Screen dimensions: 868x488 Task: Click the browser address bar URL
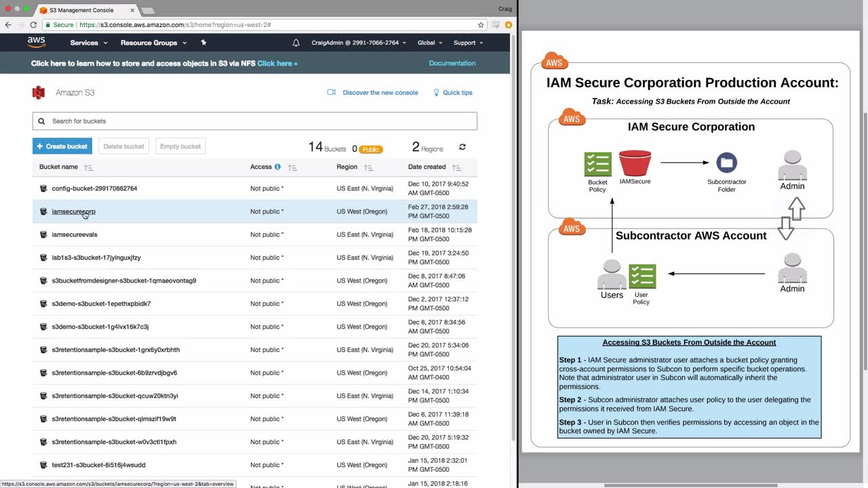coord(175,25)
